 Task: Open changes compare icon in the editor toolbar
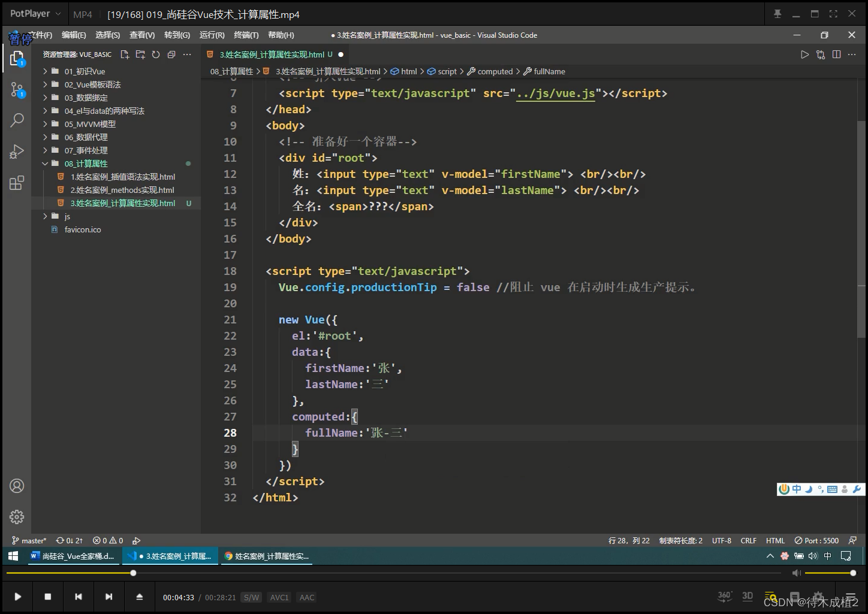click(821, 55)
